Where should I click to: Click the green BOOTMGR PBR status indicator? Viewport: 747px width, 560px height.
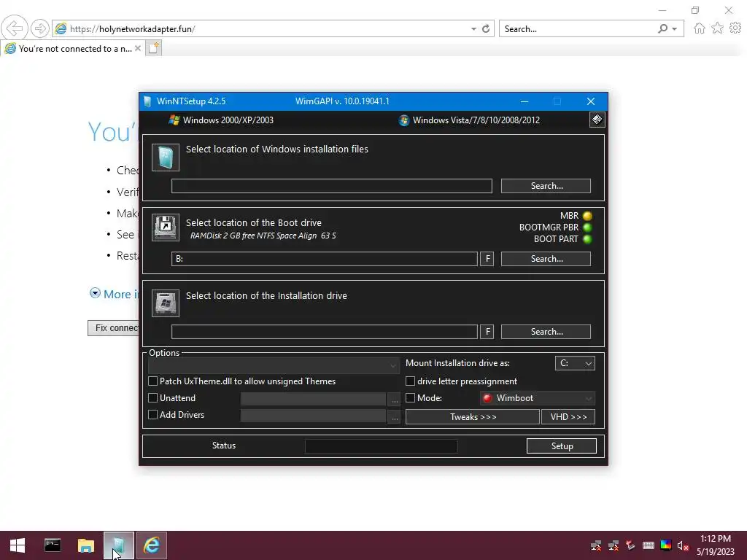[587, 227]
